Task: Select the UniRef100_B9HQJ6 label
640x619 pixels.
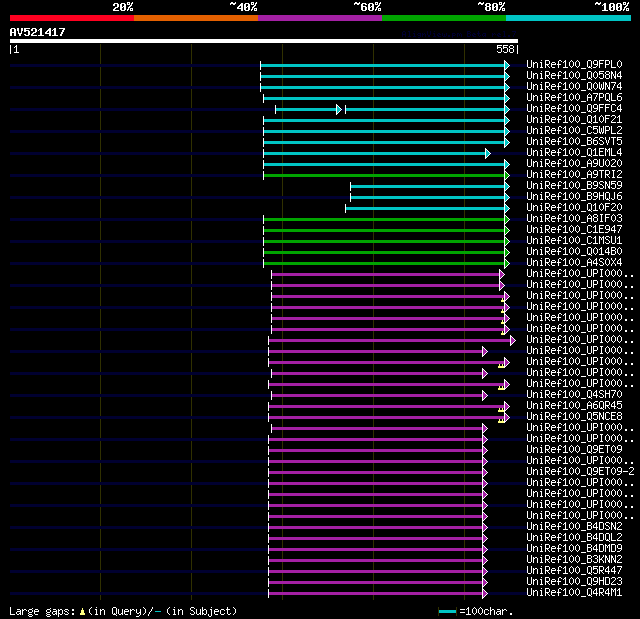Action: coord(574,197)
